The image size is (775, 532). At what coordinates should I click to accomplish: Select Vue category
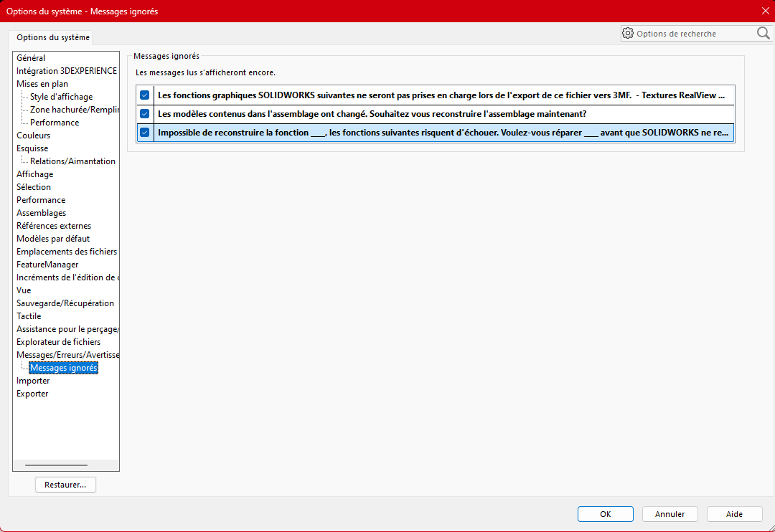[x=24, y=290]
